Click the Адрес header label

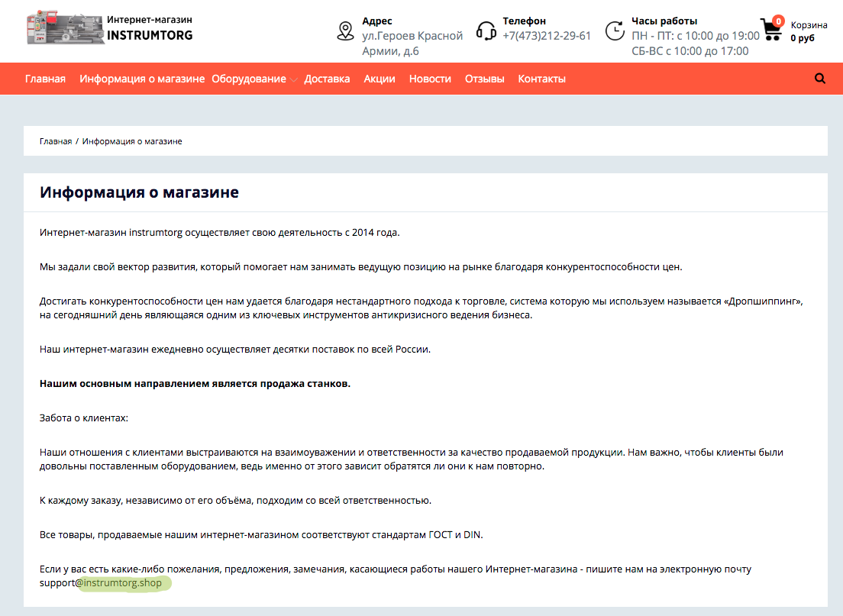(377, 21)
